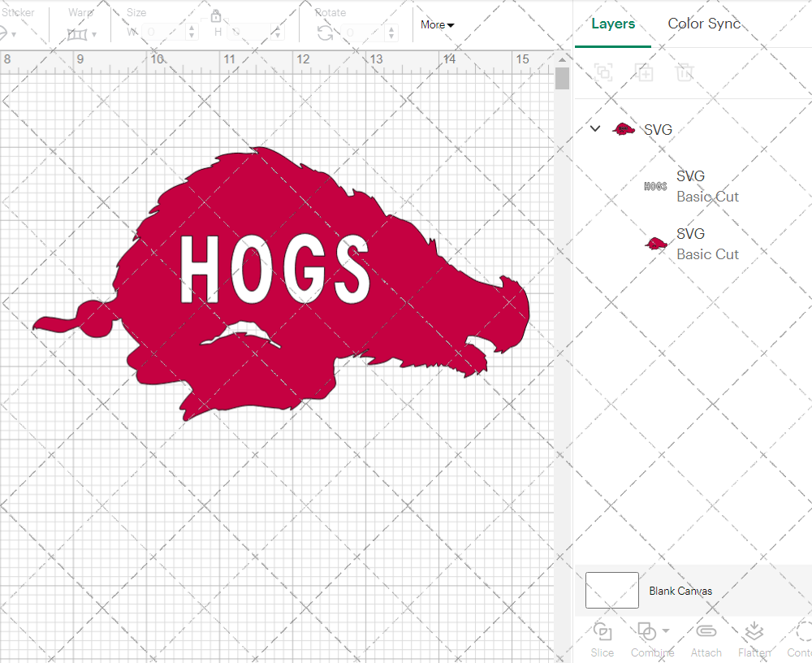Toggle the size lock aspect ratio
This screenshot has height=663, width=812.
pos(216,15)
